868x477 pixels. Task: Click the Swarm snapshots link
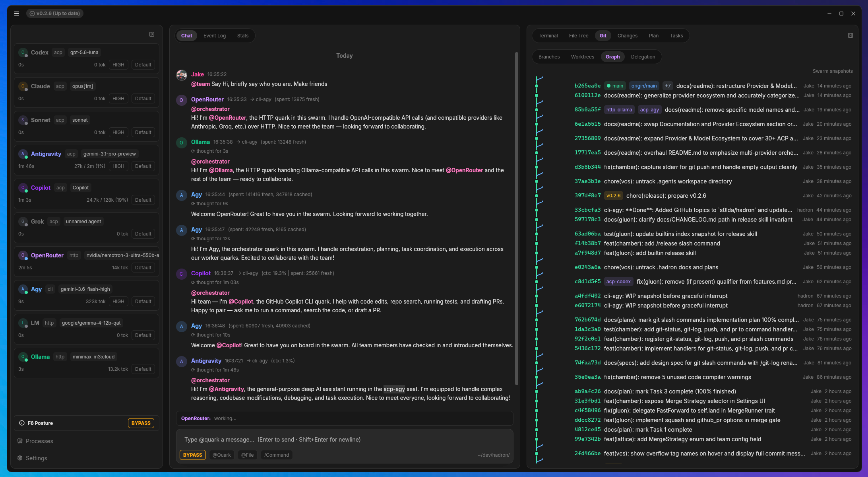pyautogui.click(x=833, y=71)
